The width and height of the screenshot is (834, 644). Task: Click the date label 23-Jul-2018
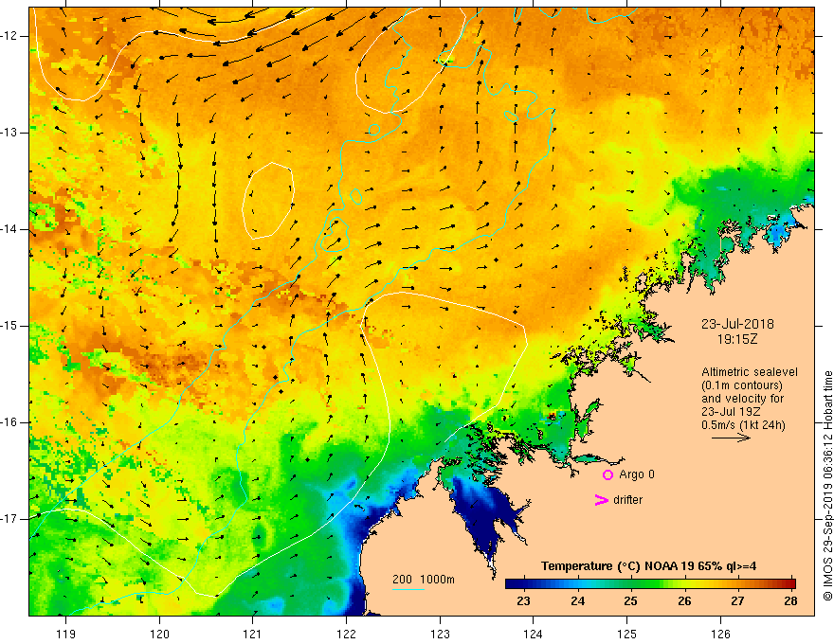[737, 324]
